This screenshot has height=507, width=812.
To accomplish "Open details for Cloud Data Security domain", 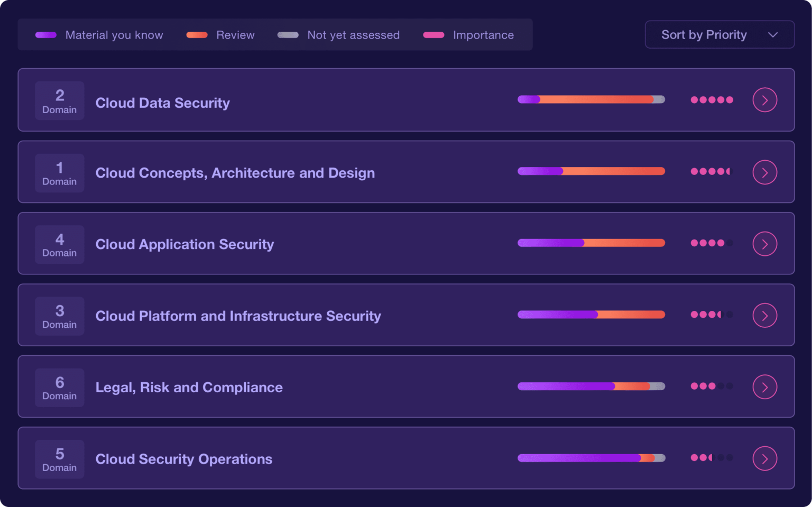I will coord(764,99).
